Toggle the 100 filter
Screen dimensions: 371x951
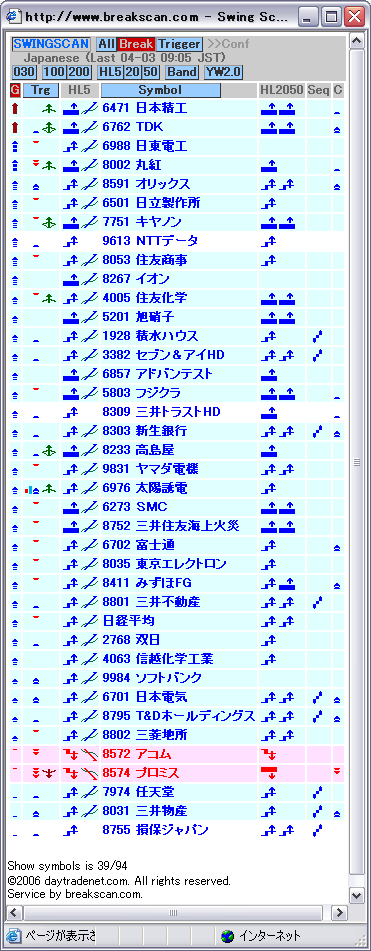coord(55,72)
